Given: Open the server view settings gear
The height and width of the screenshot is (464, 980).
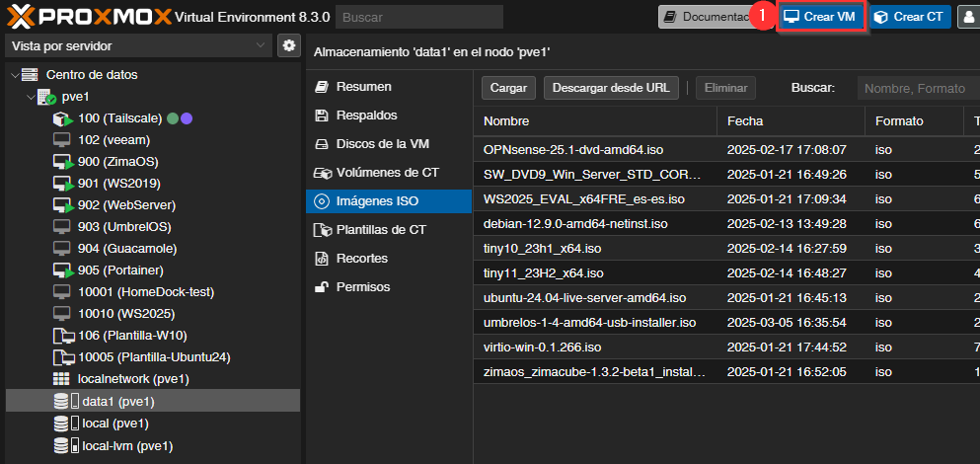Looking at the screenshot, I should 289,45.
